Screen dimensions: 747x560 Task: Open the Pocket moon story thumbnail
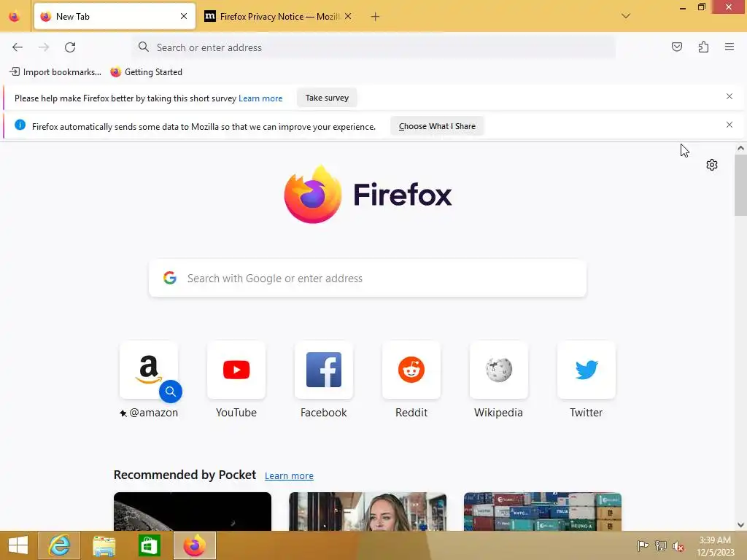[193, 511]
